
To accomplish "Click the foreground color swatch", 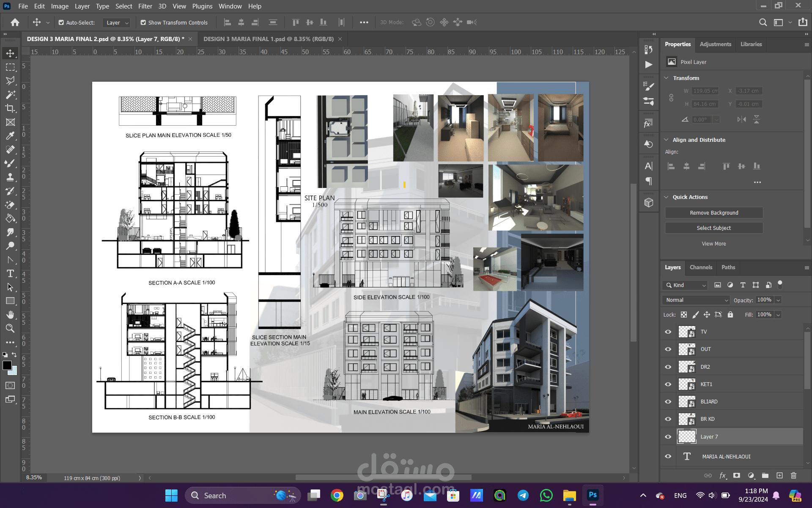I will click(x=7, y=365).
